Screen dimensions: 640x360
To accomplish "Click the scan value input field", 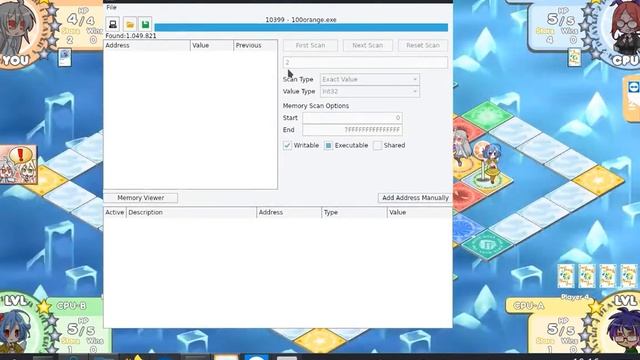I will (365, 62).
